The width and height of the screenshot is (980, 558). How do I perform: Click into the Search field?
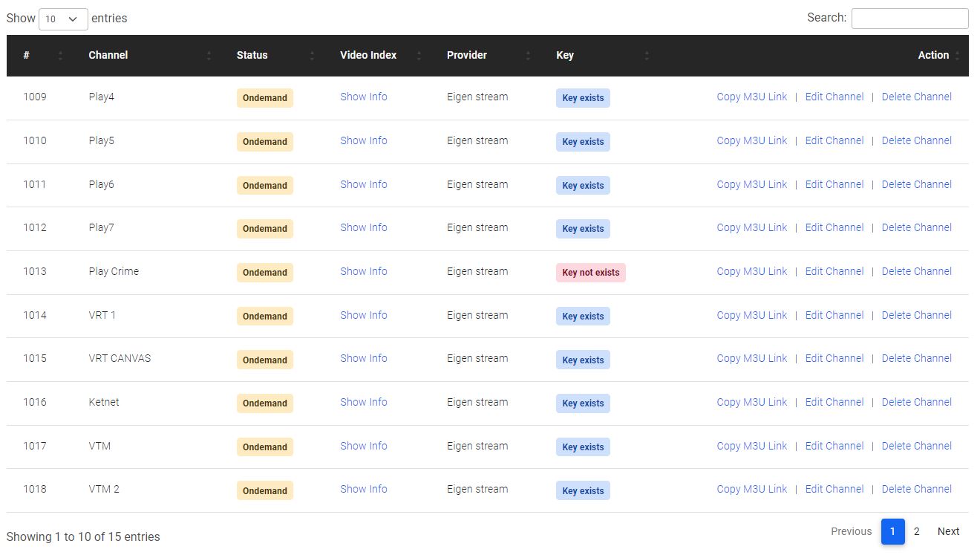pos(909,19)
